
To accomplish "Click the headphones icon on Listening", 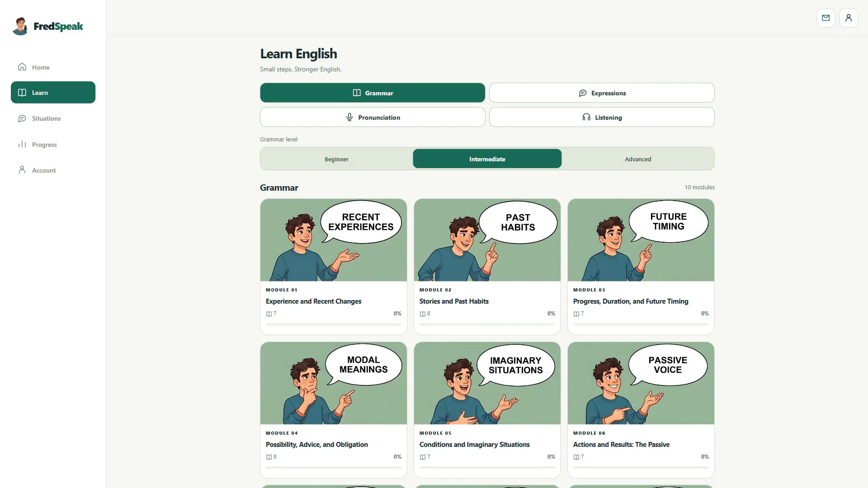I will [x=586, y=117].
